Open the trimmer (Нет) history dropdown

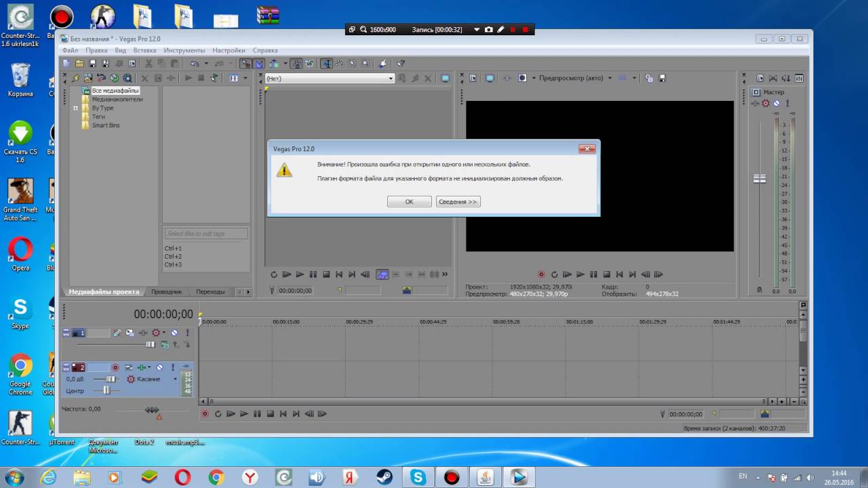391,79
